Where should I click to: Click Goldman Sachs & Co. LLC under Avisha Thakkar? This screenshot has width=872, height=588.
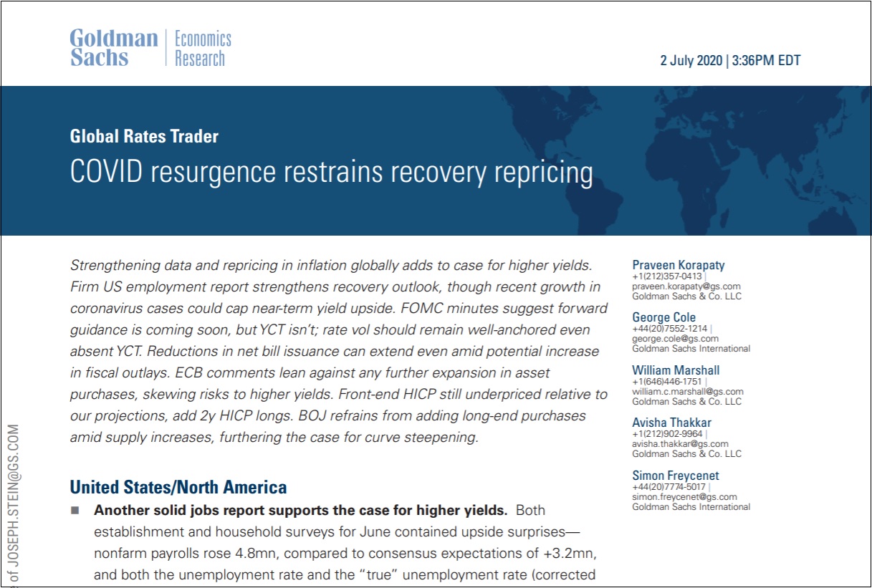click(x=686, y=454)
